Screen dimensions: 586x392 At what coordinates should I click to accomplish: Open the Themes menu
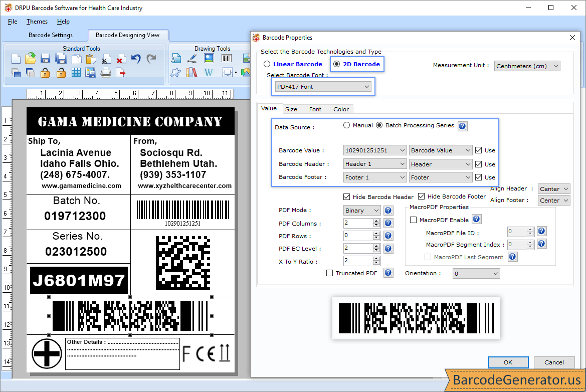[x=37, y=22]
